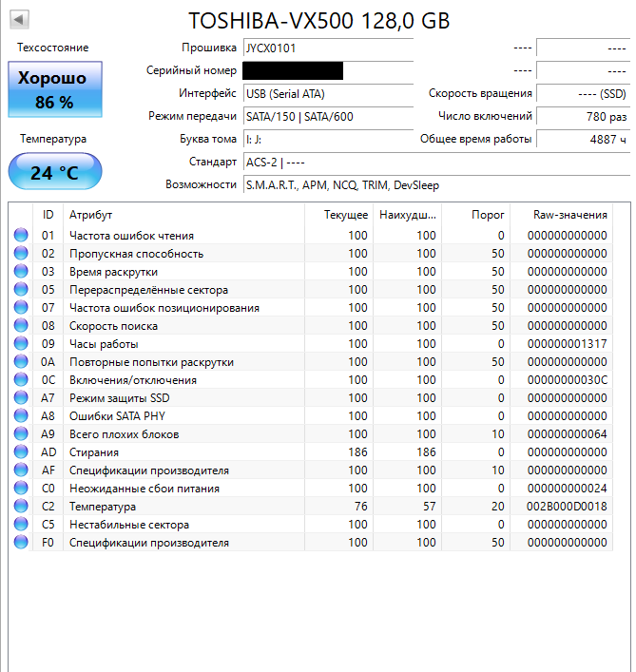
Task: Click the Атрибут column header
Action: tap(183, 214)
